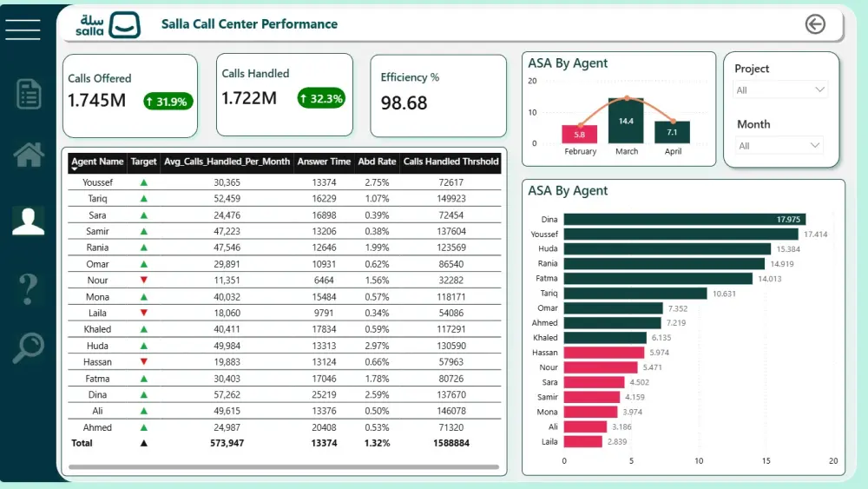Open the report document page icon

29,94
